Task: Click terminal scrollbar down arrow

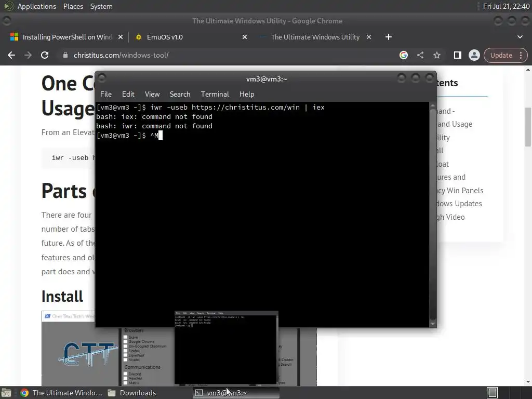Action: click(433, 324)
